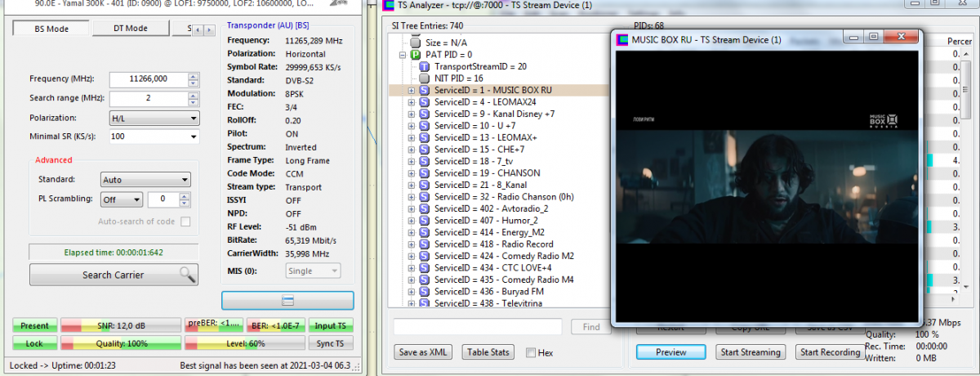Image resolution: width=980 pixels, height=376 pixels.
Task: Click the TransportStreamID = 20 icon
Action: [424, 66]
